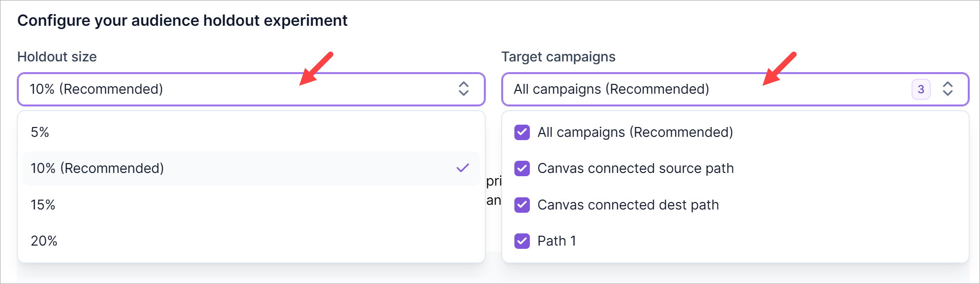Uncheck the All campaigns (Recommended) checkbox
Image resolution: width=980 pixels, height=284 pixels.
click(x=522, y=132)
